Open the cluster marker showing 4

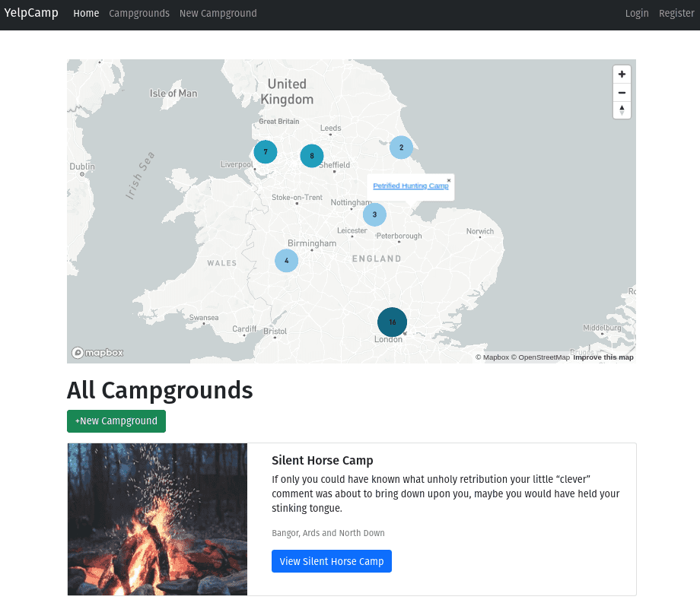[x=287, y=261]
